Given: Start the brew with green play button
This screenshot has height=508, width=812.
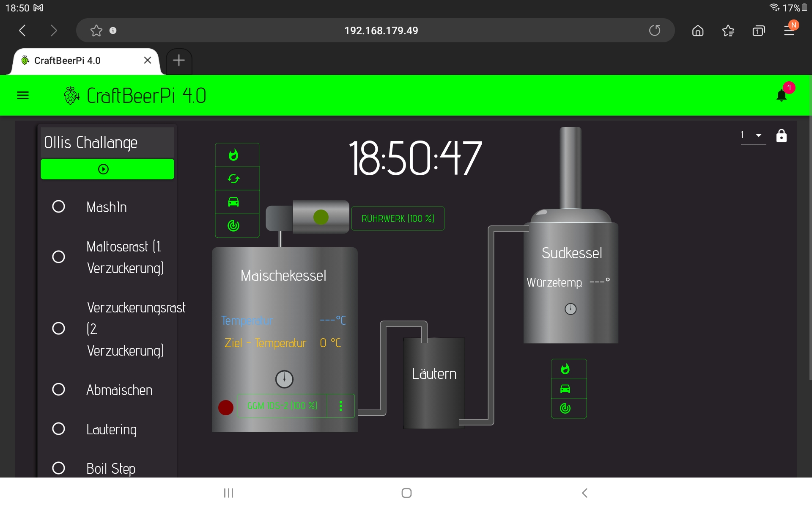Looking at the screenshot, I should [107, 169].
